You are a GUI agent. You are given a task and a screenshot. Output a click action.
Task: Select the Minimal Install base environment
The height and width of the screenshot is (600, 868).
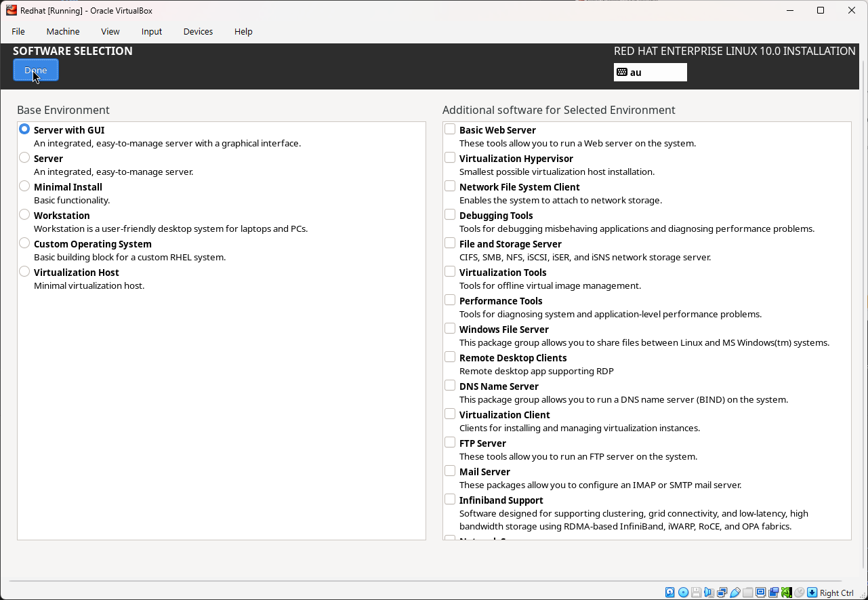coord(24,186)
